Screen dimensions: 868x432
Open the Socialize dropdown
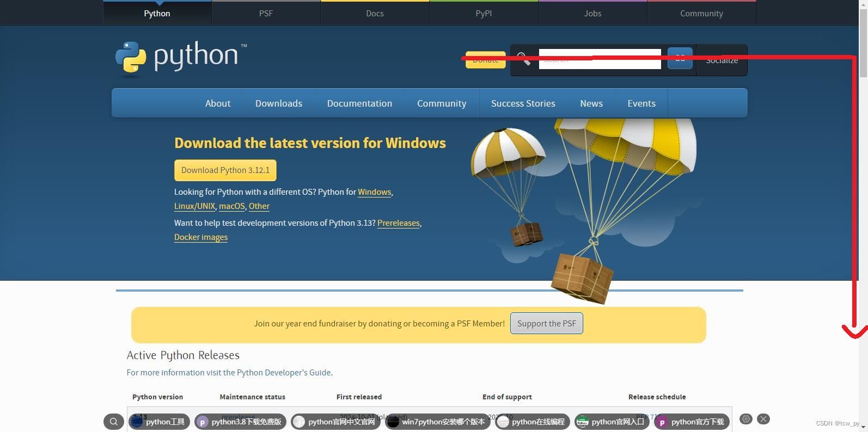tap(722, 60)
